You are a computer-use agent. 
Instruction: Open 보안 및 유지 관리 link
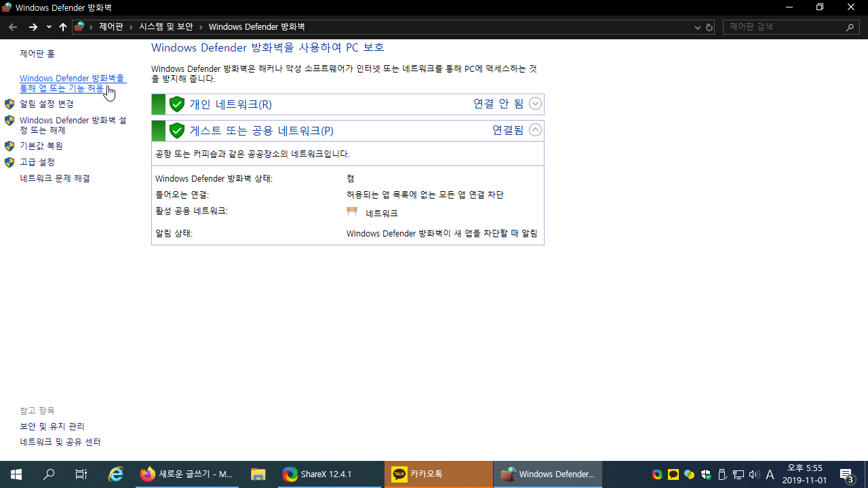click(x=52, y=426)
